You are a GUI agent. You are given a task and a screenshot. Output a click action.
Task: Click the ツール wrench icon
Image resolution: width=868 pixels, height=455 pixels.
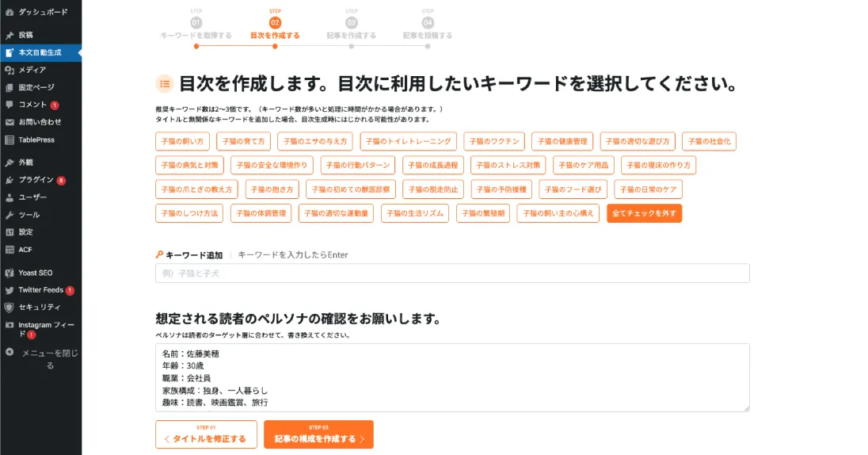tap(10, 215)
